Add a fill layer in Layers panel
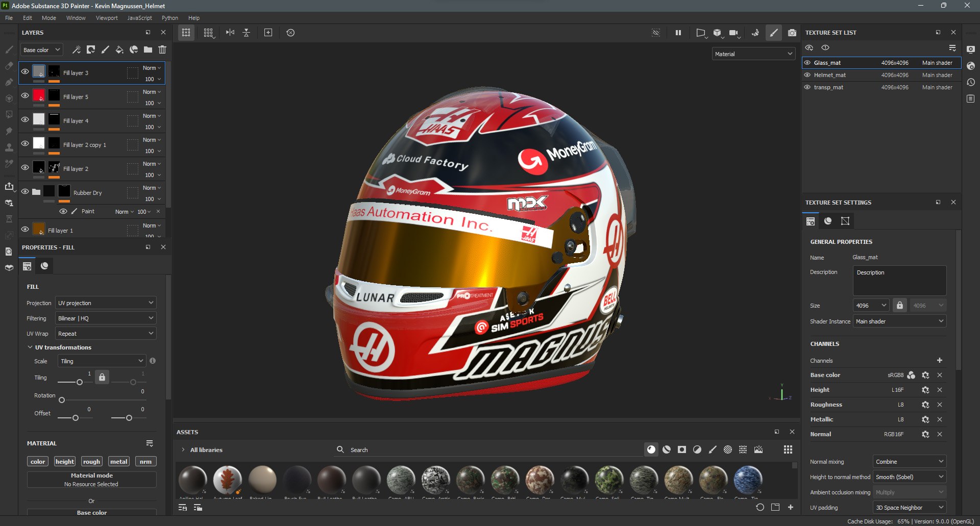 (x=119, y=49)
